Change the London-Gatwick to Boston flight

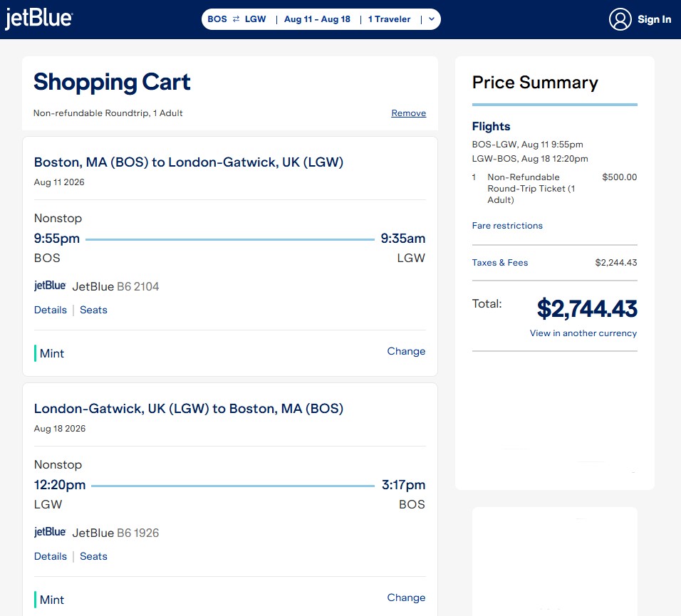pos(406,597)
